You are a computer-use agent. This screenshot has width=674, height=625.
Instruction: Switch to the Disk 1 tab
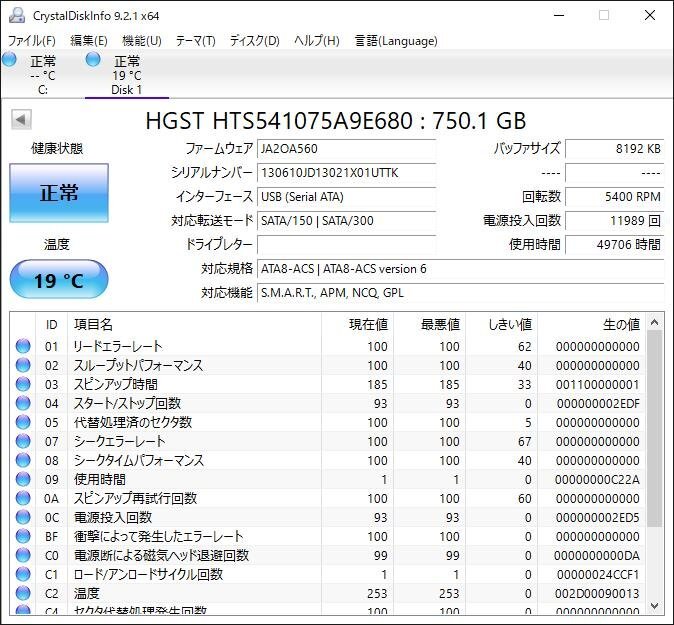click(126, 75)
